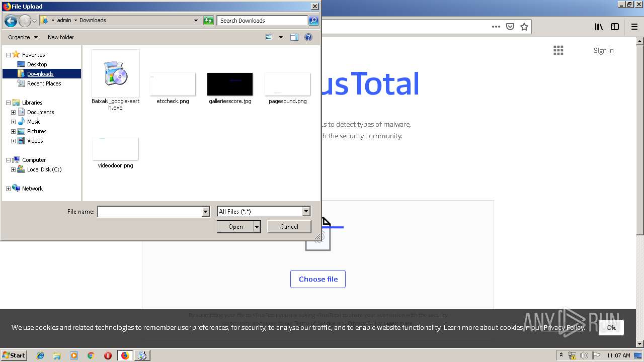Click the Search Downloads field

pyautogui.click(x=263, y=21)
